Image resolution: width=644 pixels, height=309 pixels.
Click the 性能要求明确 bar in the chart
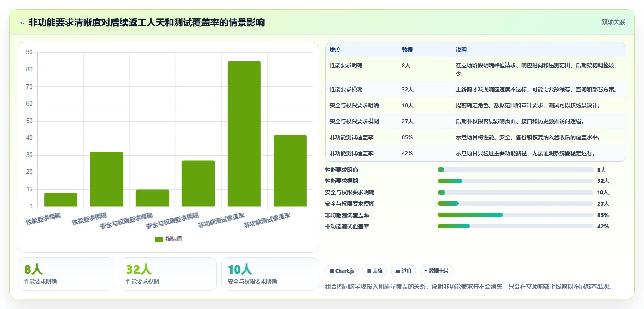coord(60,200)
